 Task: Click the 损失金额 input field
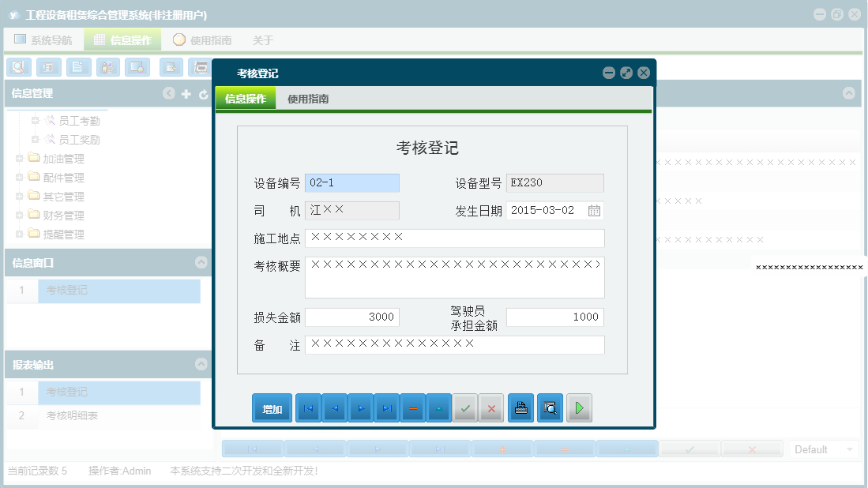(352, 317)
